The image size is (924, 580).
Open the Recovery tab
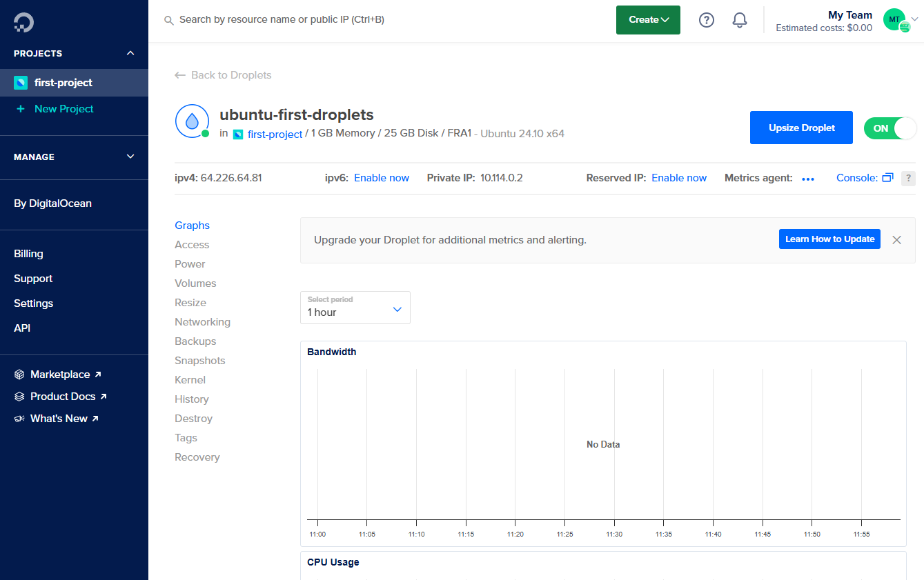click(x=197, y=457)
